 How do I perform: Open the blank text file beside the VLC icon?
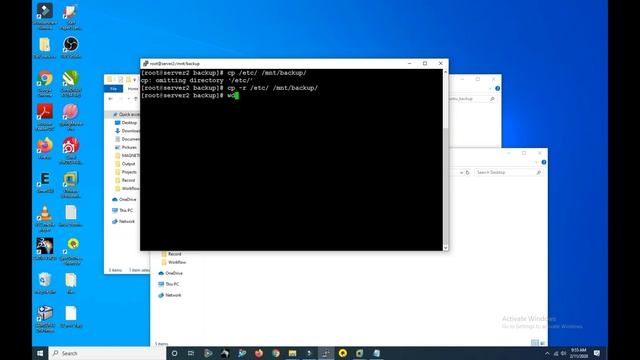coord(71,216)
